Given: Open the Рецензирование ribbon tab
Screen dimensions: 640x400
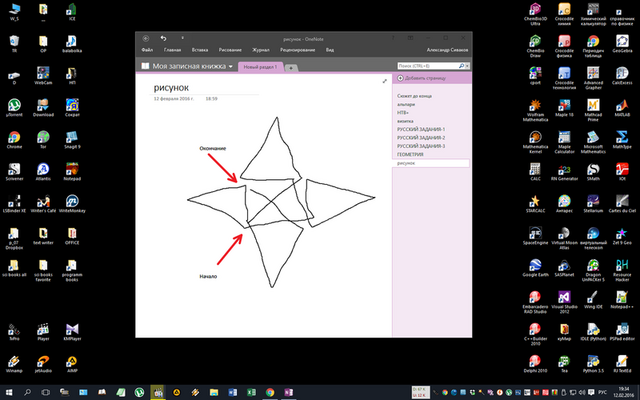Looking at the screenshot, I should (x=298, y=50).
